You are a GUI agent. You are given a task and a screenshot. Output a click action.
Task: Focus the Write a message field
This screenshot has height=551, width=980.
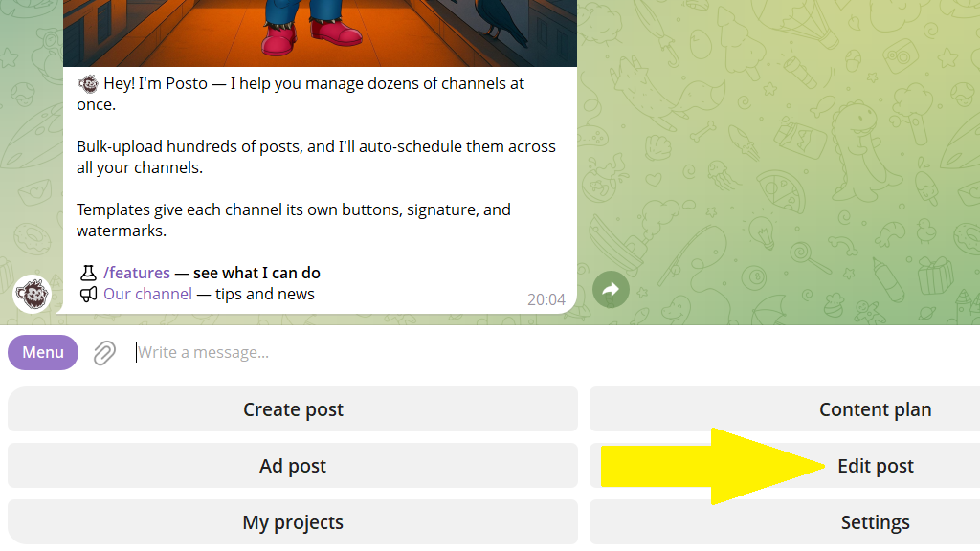[550, 352]
